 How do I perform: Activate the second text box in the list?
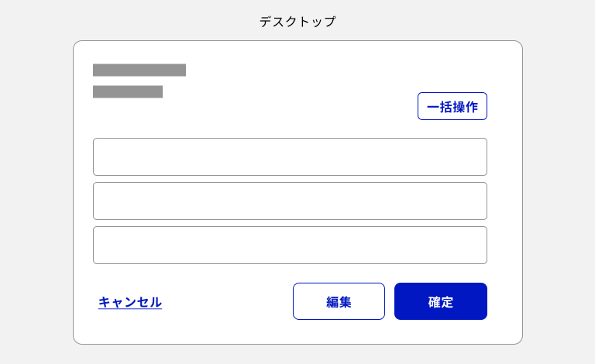click(290, 201)
